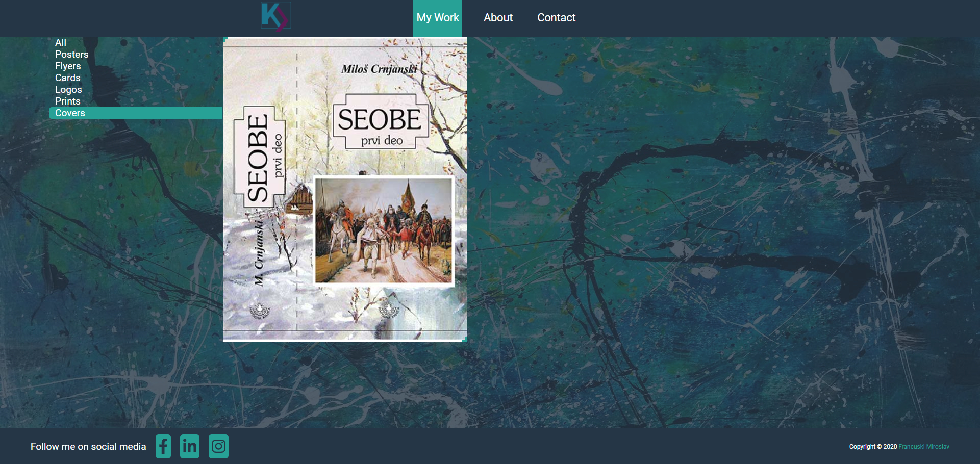
Task: Open the Contact page
Action: 556,18
